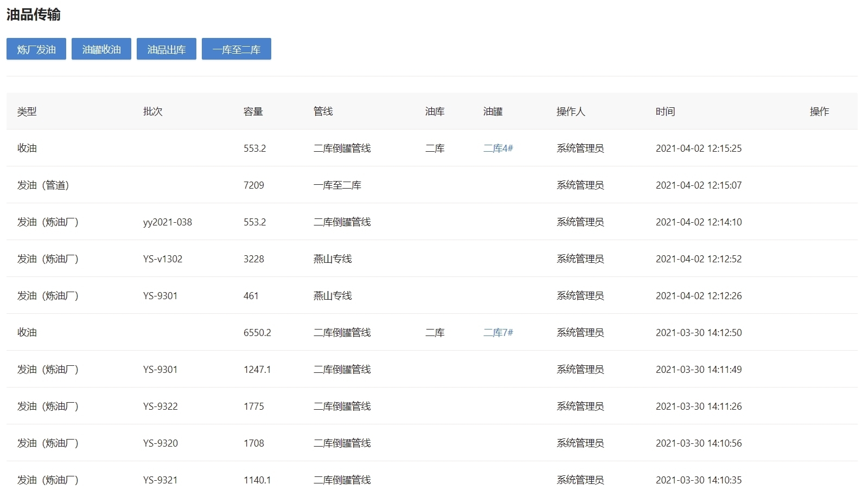The height and width of the screenshot is (497, 868).
Task: Select the 发油（管道） row type cell
Action: pyautogui.click(x=43, y=185)
